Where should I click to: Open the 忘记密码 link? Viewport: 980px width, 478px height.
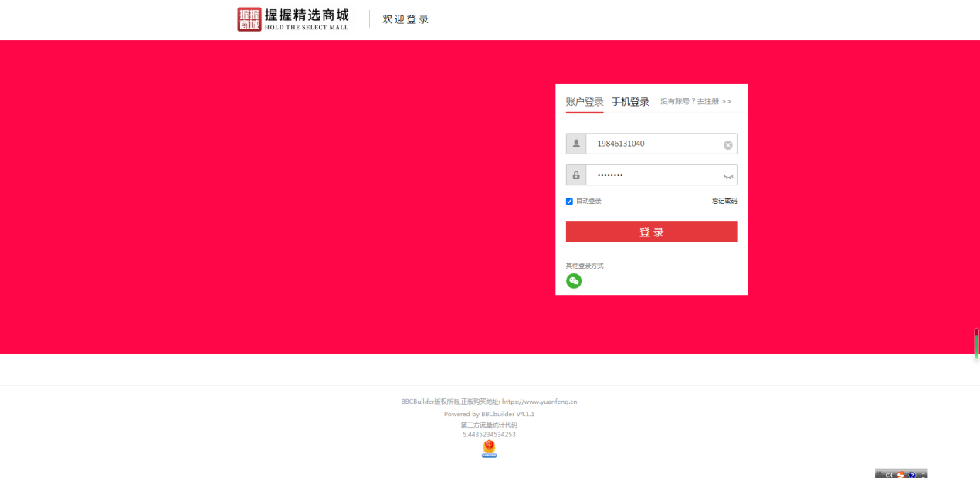click(724, 202)
